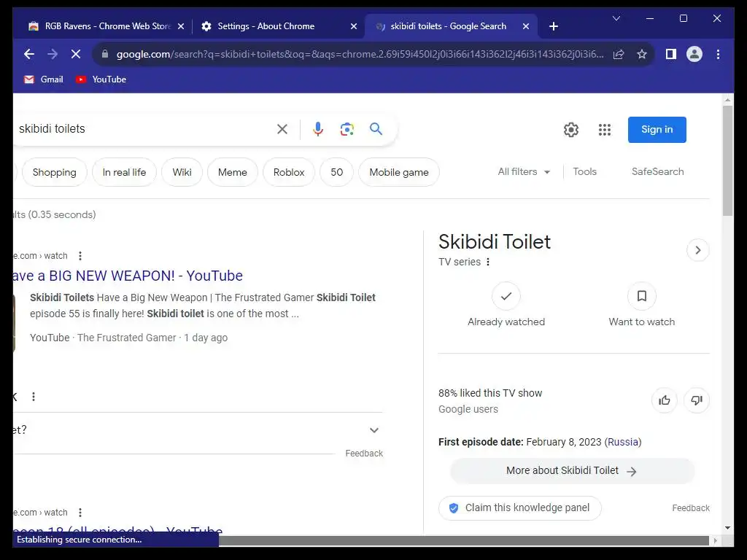
Task: Open a new tab with plus button
Action: point(553,26)
